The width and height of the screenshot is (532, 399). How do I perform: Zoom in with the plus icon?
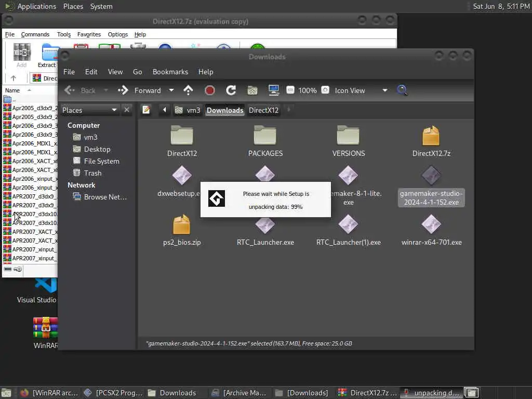325,90
